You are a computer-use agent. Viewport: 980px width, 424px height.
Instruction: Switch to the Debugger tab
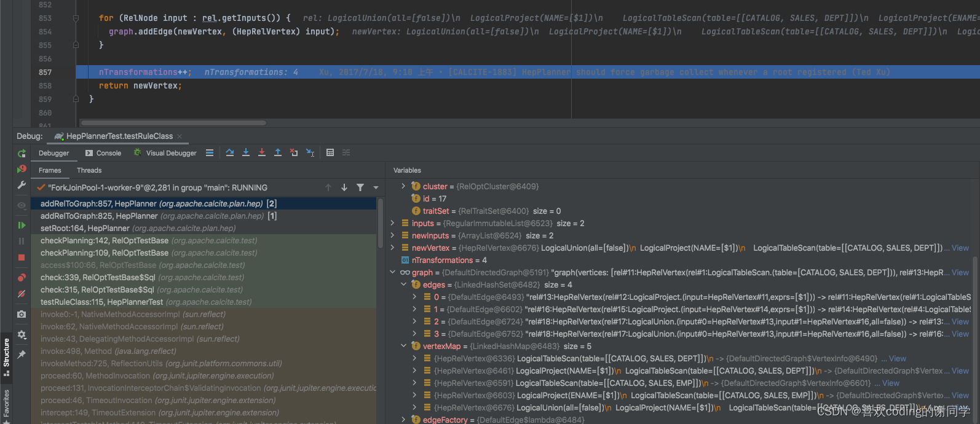(54, 153)
